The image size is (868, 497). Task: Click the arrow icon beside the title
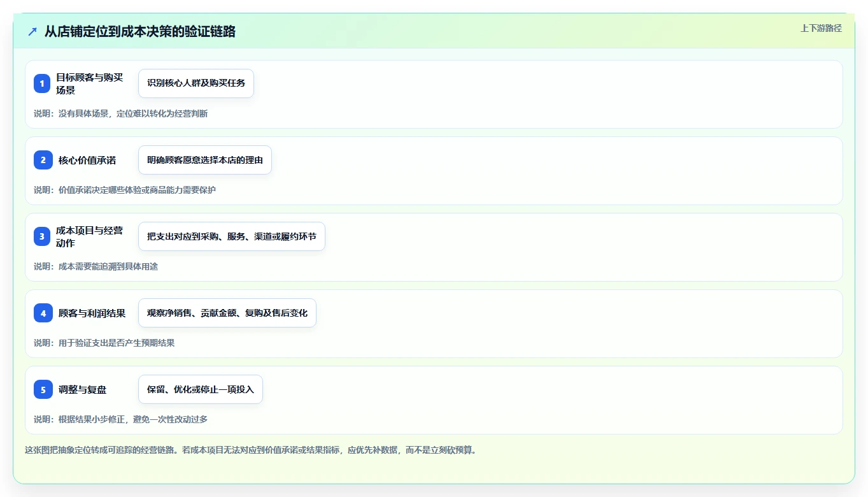[x=32, y=31]
